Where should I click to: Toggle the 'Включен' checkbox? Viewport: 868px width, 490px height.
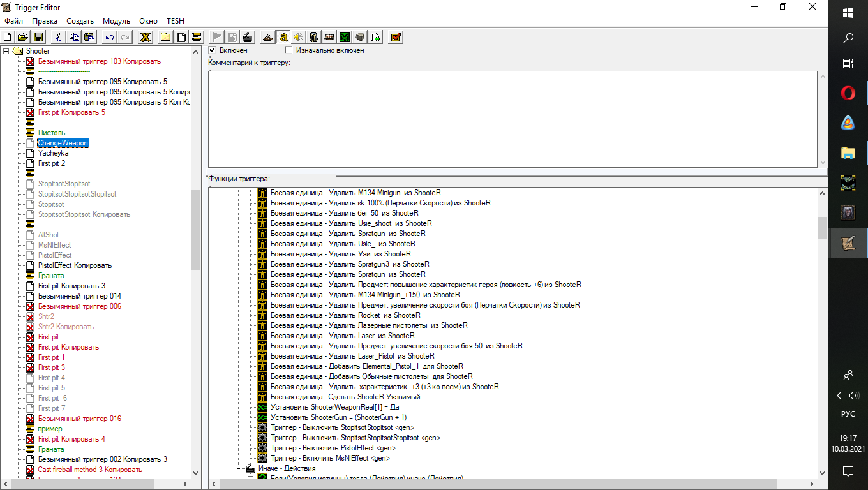point(213,50)
